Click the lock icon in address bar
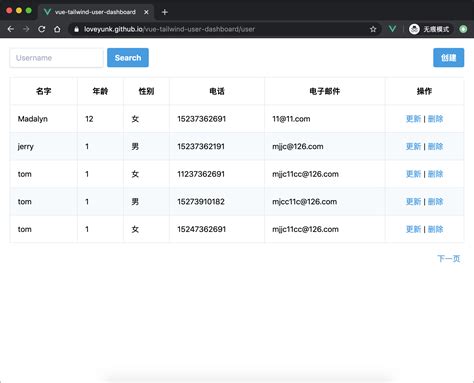 coord(77,29)
